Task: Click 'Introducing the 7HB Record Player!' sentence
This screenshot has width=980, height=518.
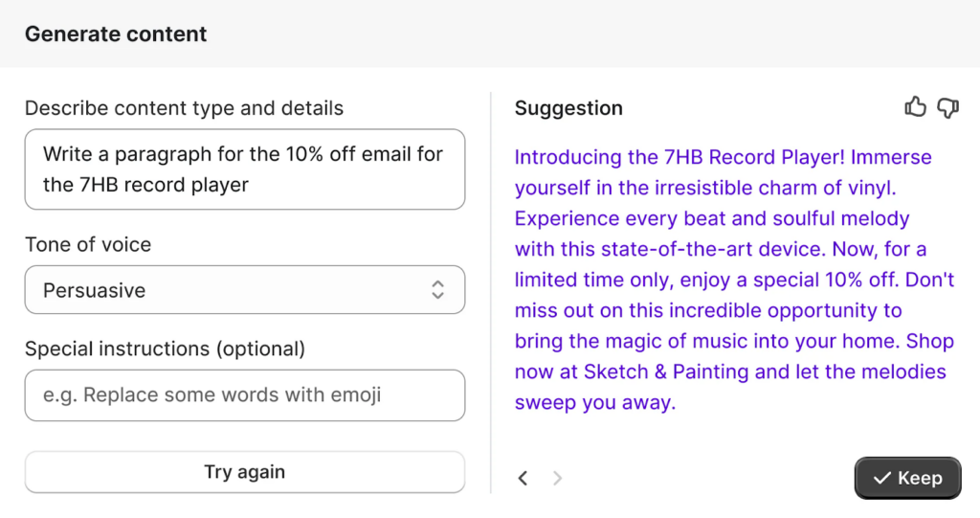Action: click(679, 157)
